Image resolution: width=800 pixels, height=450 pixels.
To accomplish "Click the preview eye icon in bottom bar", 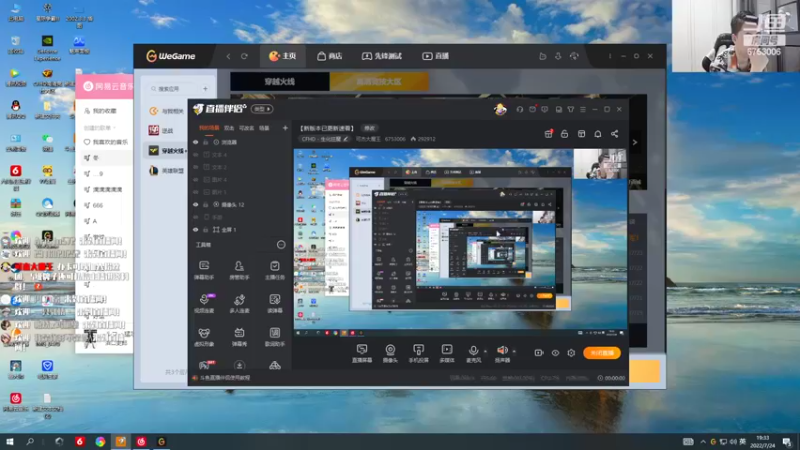I will click(555, 353).
